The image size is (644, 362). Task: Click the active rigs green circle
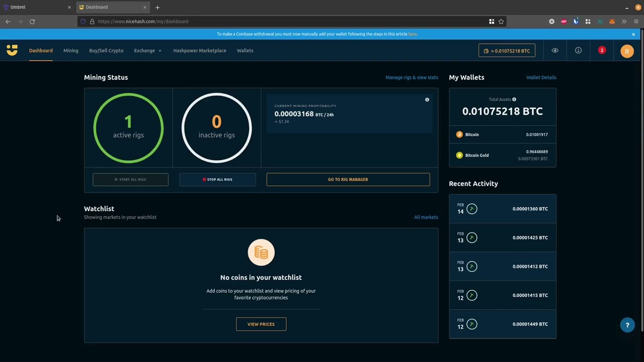point(128,128)
